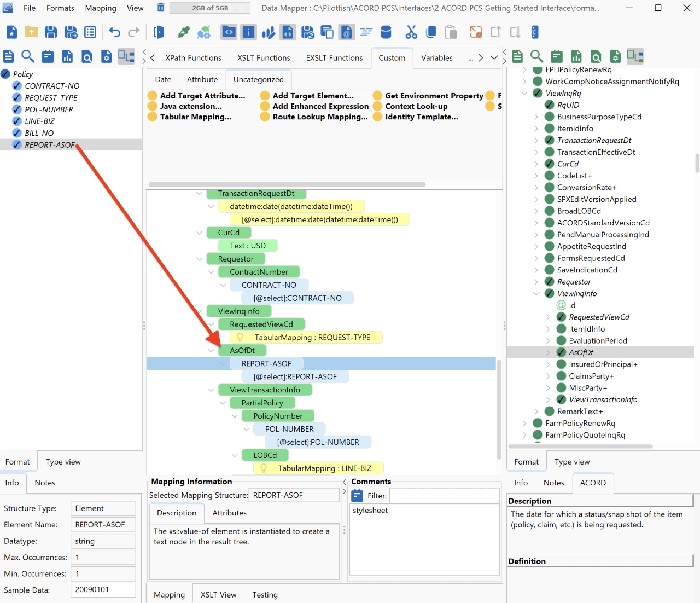Toggle the highlighted info toolbar button
This screenshot has width=700, height=603.
coord(248,32)
